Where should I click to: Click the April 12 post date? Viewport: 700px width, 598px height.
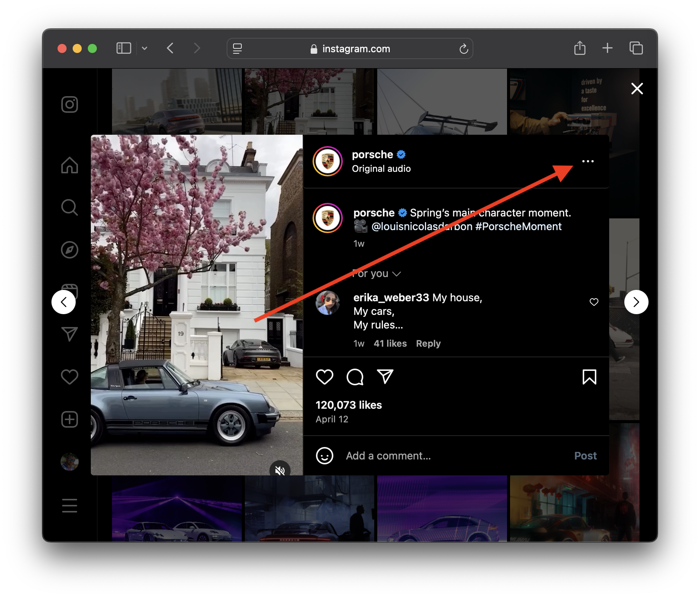point(332,419)
